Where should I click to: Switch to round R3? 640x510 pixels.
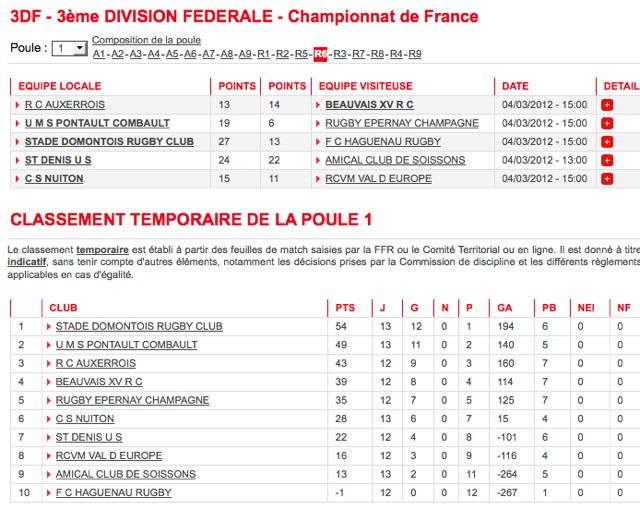pos(340,54)
